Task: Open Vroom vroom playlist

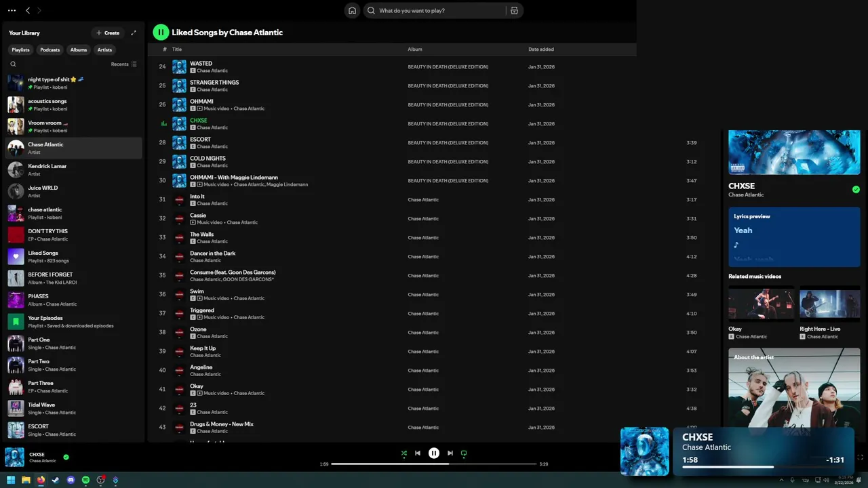Action: [x=75, y=126]
